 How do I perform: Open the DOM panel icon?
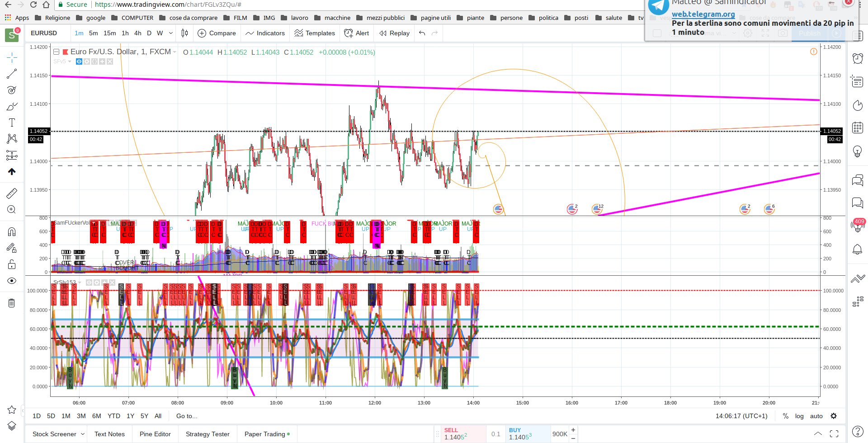pyautogui.click(x=858, y=302)
